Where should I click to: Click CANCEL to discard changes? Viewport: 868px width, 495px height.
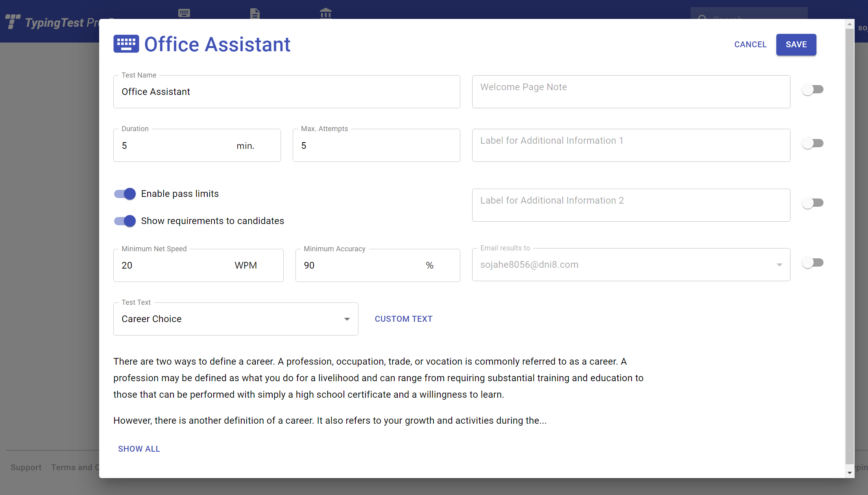click(x=751, y=44)
